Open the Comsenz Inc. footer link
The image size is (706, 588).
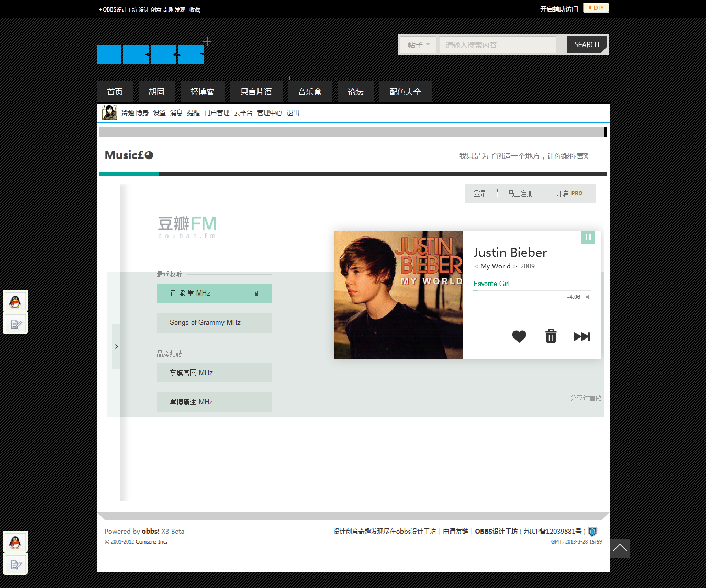point(151,542)
